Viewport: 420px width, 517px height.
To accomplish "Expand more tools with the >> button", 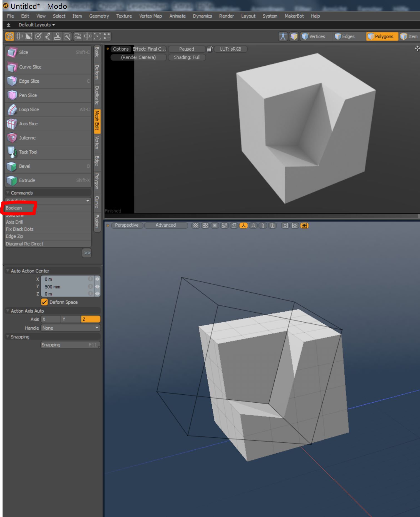I will coord(87,253).
